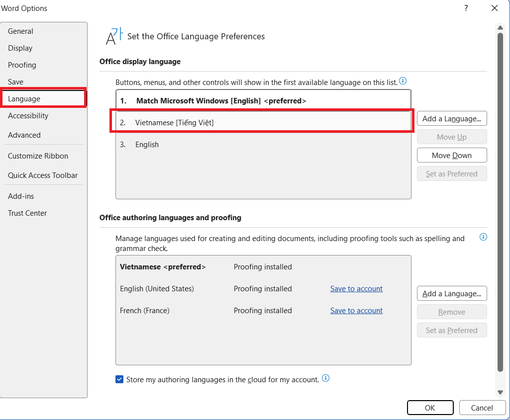Open the Add-ins category

tap(44, 196)
